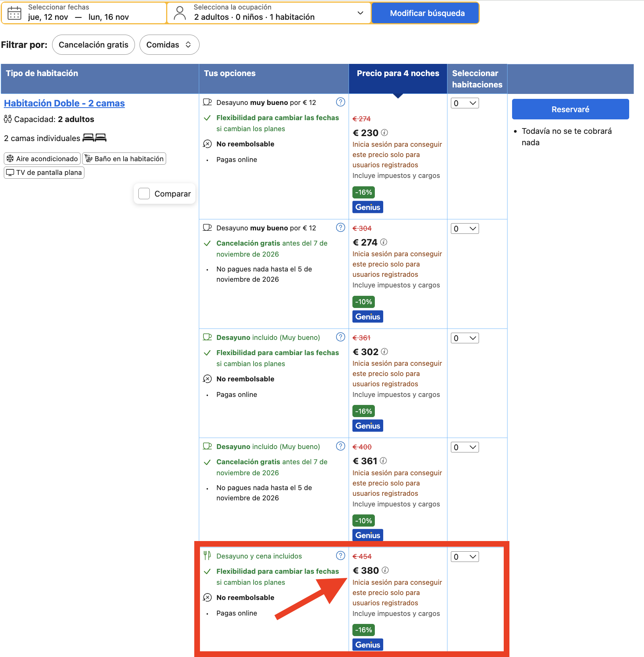Viewport: 644px width, 657px height.
Task: Open room quantity dropdown for € 361 option
Action: click(465, 447)
